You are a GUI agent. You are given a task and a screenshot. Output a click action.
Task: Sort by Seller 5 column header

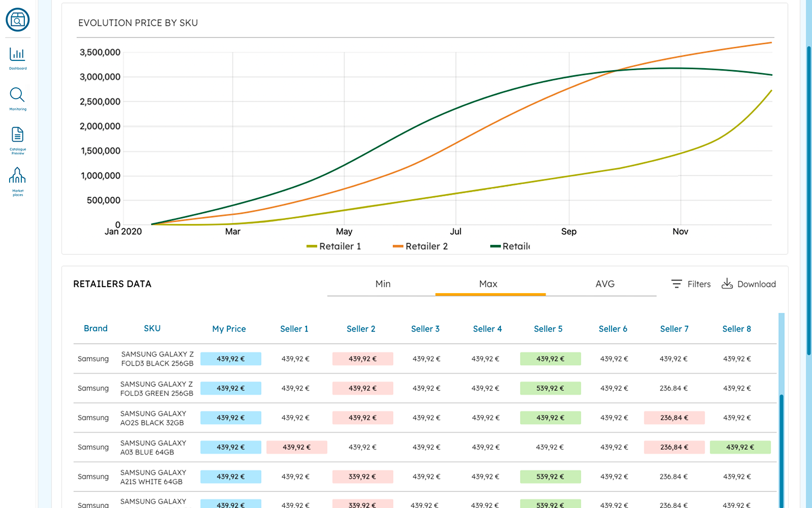[x=548, y=329]
